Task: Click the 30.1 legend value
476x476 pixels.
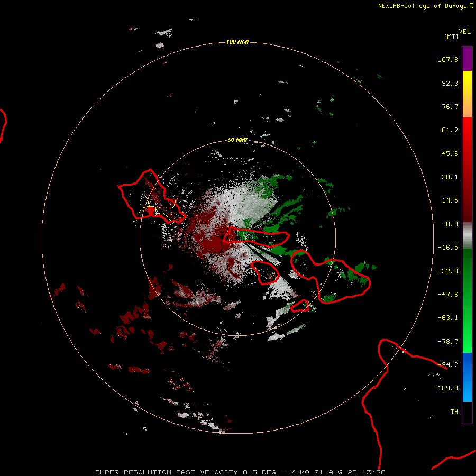Action: (x=450, y=177)
